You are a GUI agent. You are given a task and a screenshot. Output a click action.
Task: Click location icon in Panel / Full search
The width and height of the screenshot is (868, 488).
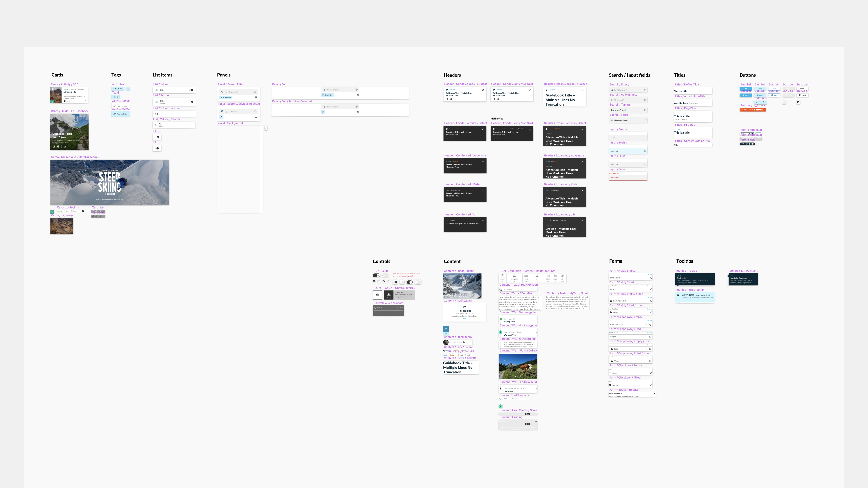(356, 90)
